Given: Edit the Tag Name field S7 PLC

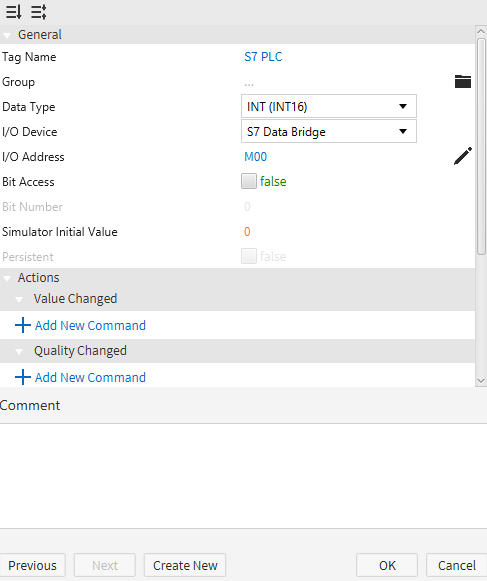Looking at the screenshot, I should pos(263,57).
